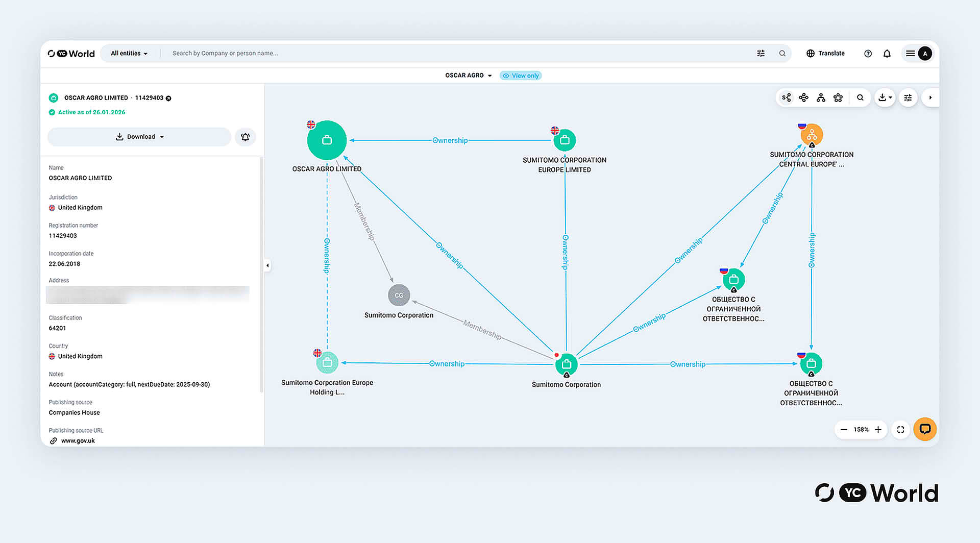Open graph search magnifier in toolbar
This screenshot has height=543, width=980.
click(x=860, y=97)
